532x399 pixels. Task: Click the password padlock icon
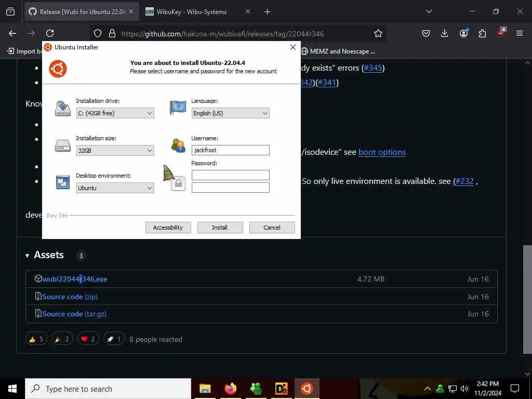coord(178,183)
